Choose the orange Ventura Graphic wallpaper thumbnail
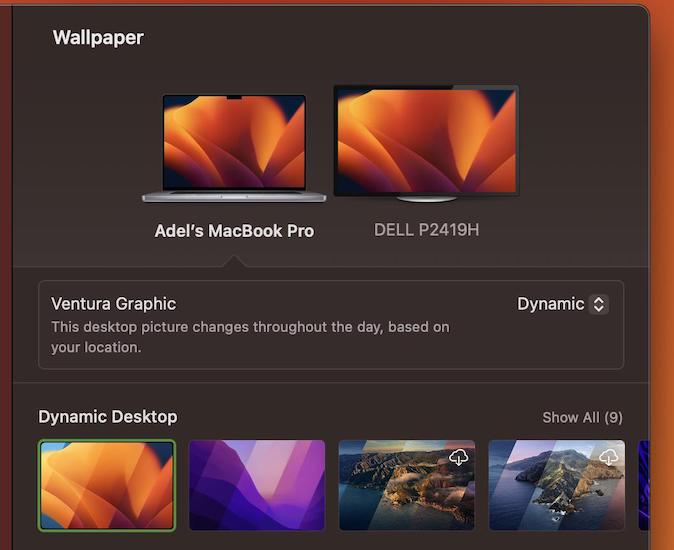Screen dimensions: 674x550 pyautogui.click(x=107, y=485)
